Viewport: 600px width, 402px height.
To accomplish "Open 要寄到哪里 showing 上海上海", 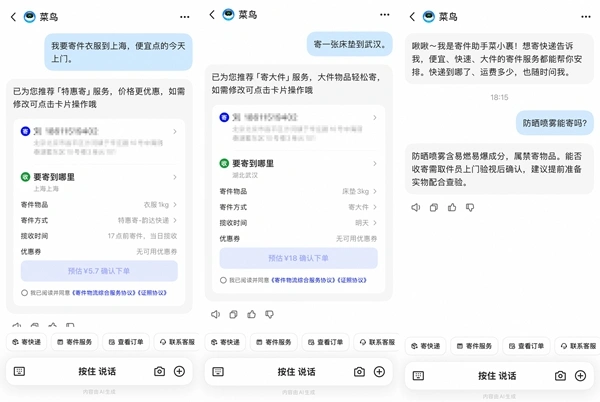I will (99, 182).
